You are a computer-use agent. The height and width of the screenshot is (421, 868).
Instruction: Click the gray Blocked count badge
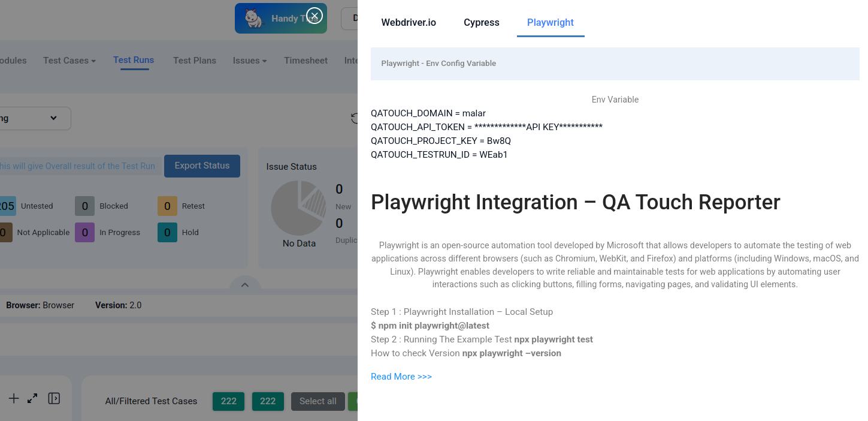(84, 206)
